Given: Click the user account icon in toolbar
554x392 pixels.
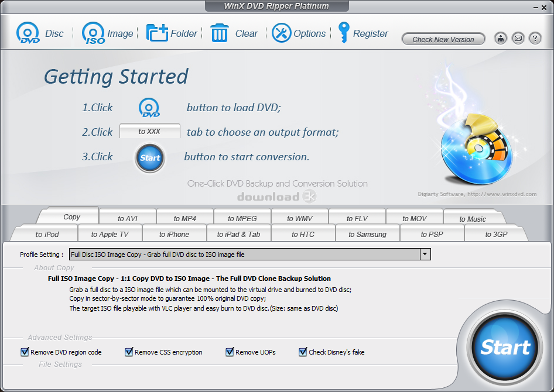Looking at the screenshot, I should pyautogui.click(x=501, y=39).
